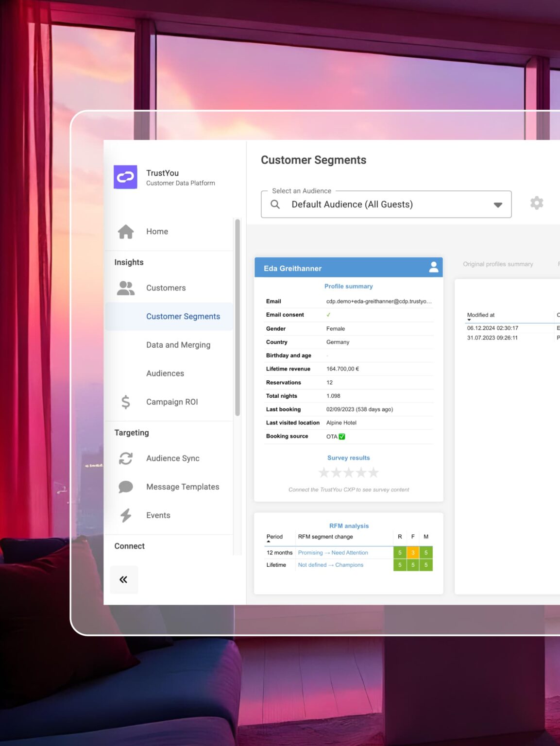This screenshot has width=560, height=746.
Task: Click the Customers people icon
Action: [x=126, y=288]
